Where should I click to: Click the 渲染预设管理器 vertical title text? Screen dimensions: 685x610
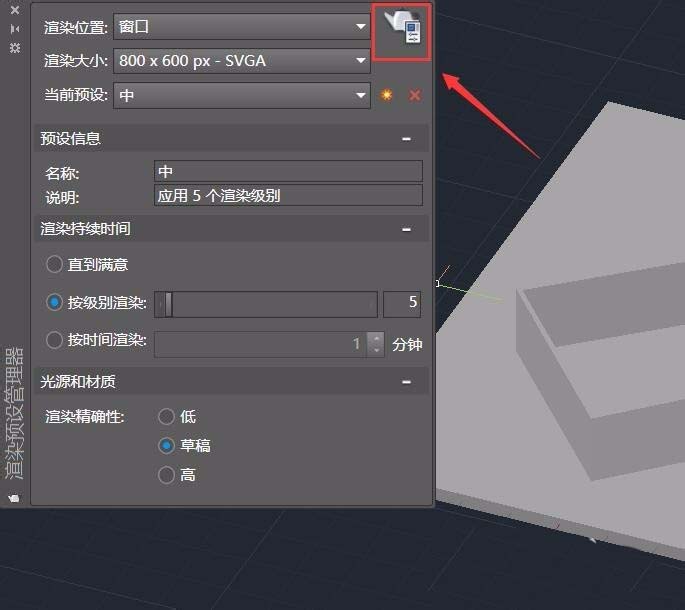14,413
